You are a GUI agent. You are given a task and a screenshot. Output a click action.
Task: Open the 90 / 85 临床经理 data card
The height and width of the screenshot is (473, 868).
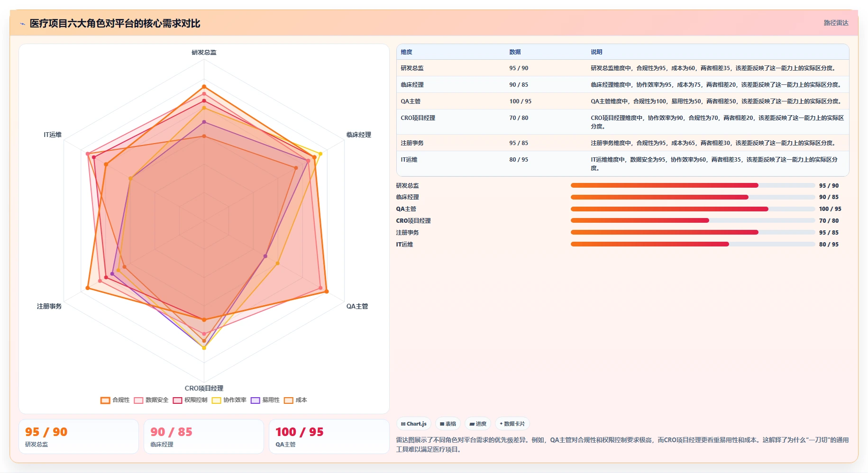[x=204, y=437]
